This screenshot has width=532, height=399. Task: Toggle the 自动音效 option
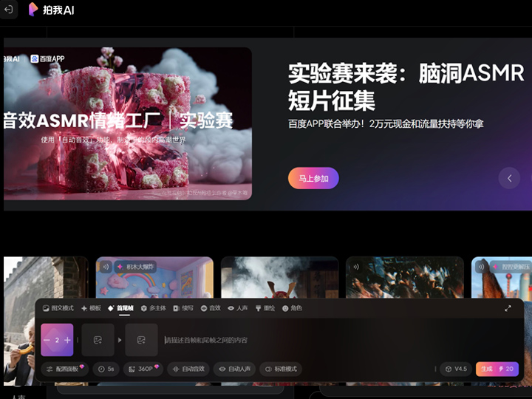pos(188,369)
